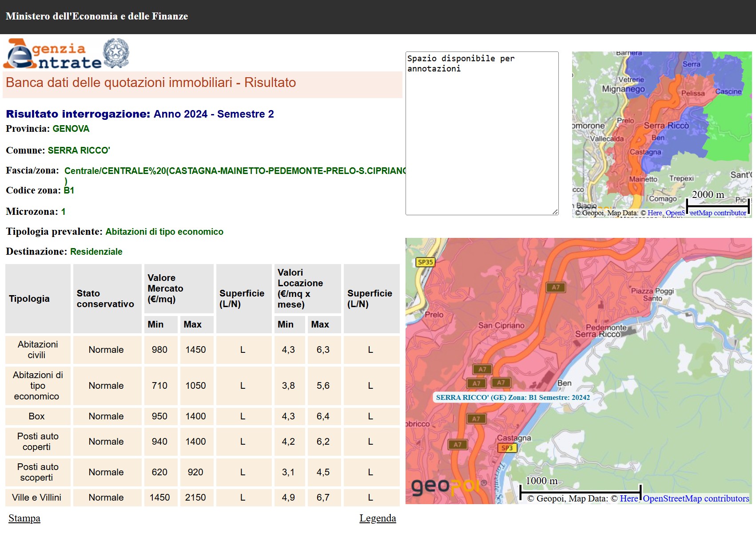Click the Ville e Villini row label
Image resolution: width=756 pixels, height=533 pixels.
(x=37, y=497)
